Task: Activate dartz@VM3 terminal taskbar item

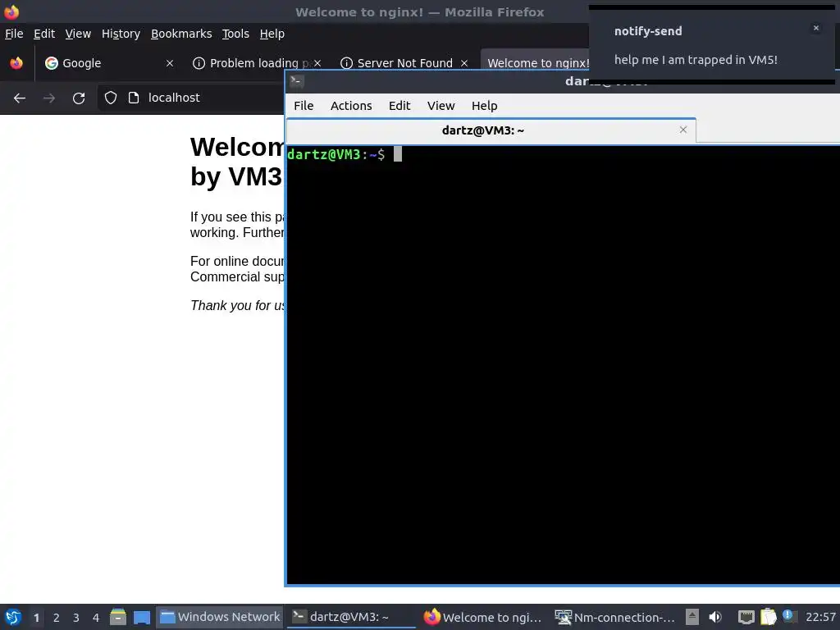Action: (351, 617)
